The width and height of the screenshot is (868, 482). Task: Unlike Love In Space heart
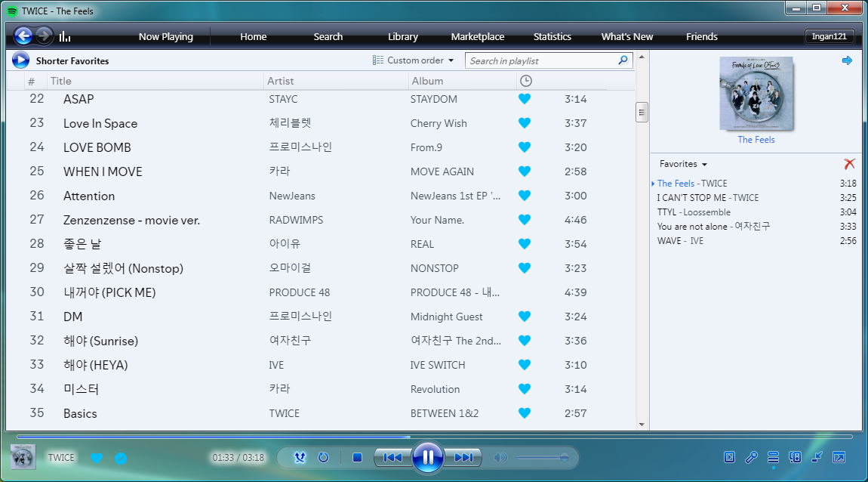(525, 123)
